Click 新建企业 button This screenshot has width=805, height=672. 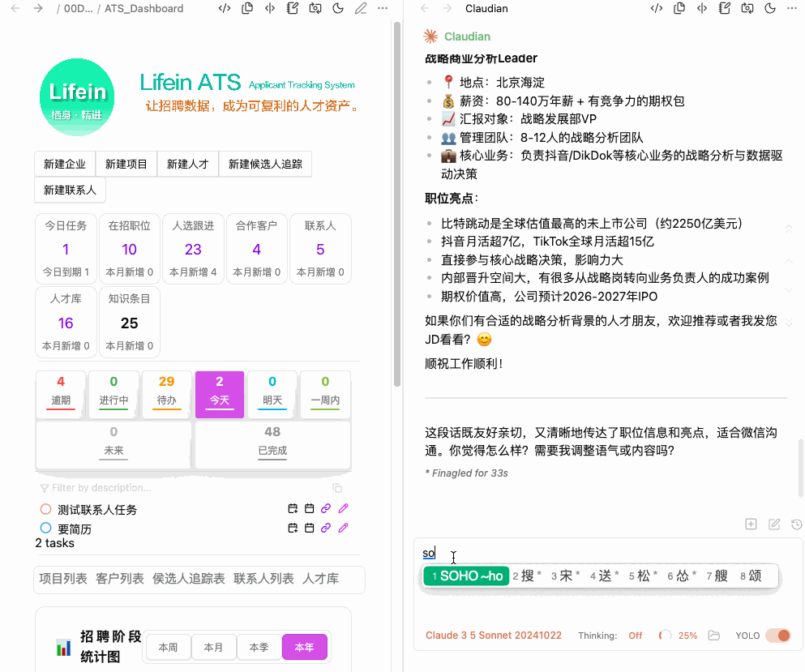[x=65, y=164]
